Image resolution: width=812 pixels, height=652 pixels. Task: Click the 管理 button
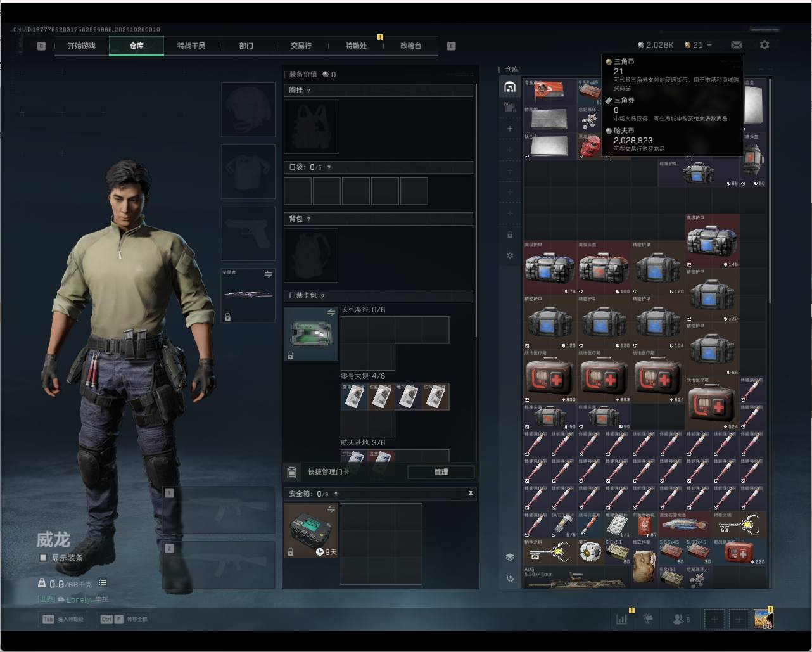[x=441, y=472]
